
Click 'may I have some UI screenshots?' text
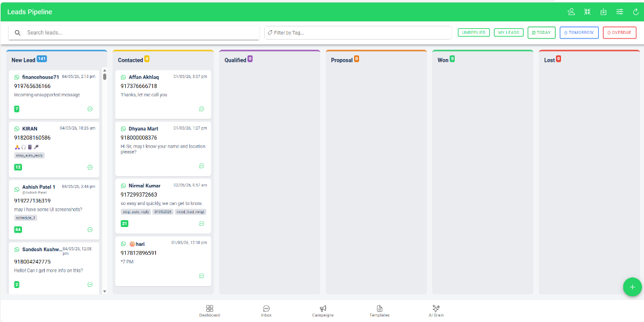(x=48, y=209)
